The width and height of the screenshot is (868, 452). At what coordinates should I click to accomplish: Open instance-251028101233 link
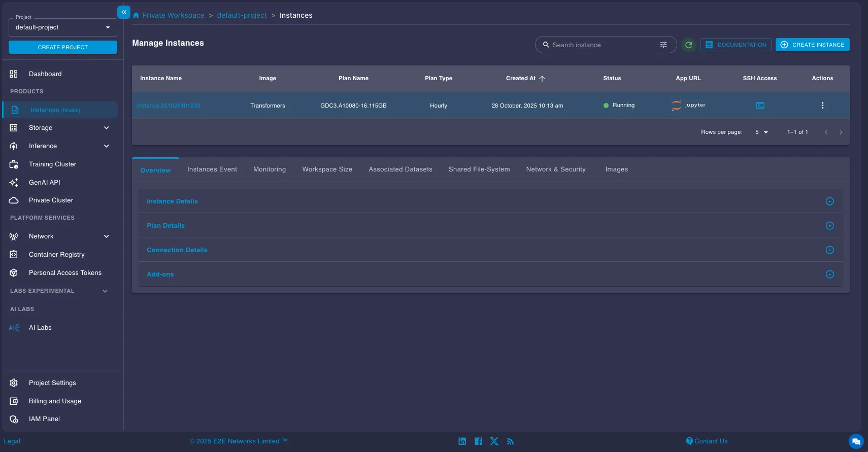(x=169, y=106)
